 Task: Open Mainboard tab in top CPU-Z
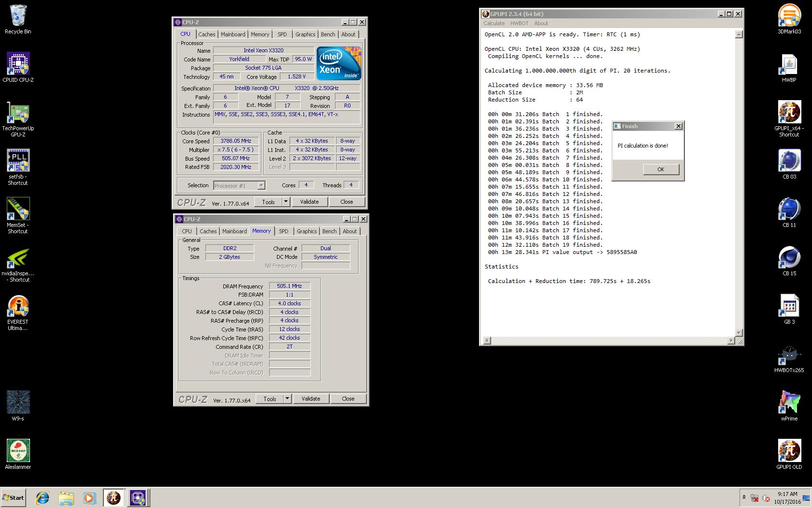click(x=233, y=34)
